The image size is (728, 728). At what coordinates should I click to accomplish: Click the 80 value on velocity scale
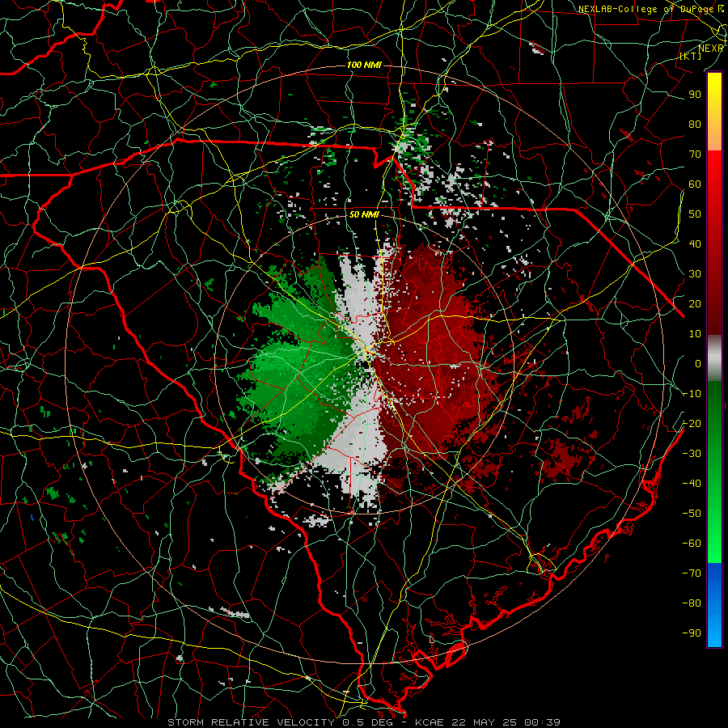click(695, 124)
